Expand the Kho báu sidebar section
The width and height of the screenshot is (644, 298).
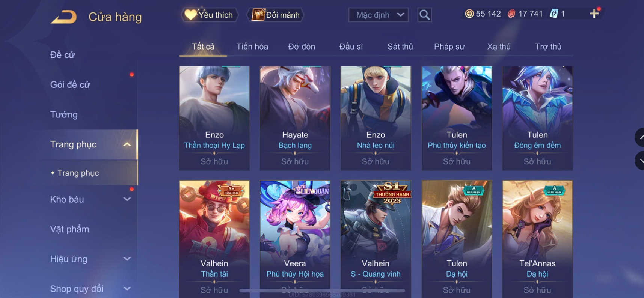pos(127,199)
